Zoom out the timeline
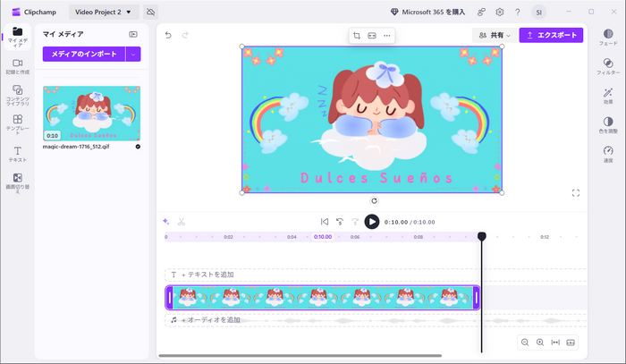626x364 pixels. 525,343
